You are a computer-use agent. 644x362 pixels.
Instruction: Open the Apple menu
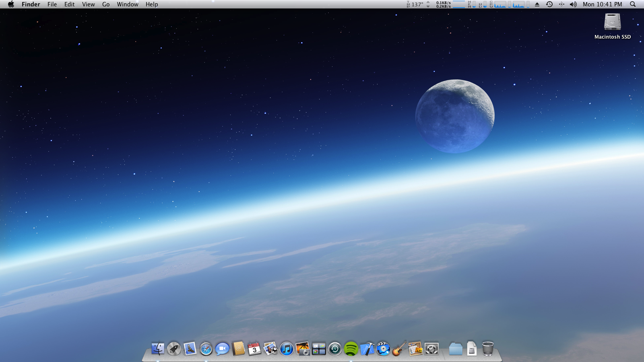click(11, 4)
